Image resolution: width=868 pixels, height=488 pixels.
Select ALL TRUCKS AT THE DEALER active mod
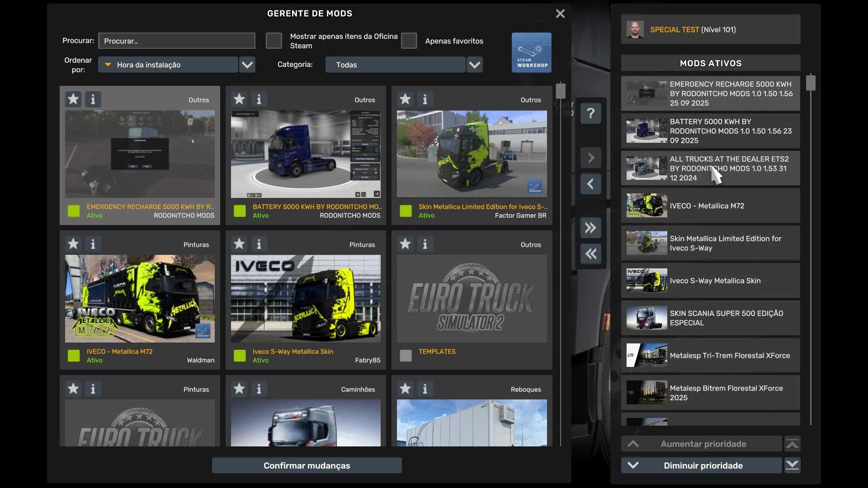[710, 168]
